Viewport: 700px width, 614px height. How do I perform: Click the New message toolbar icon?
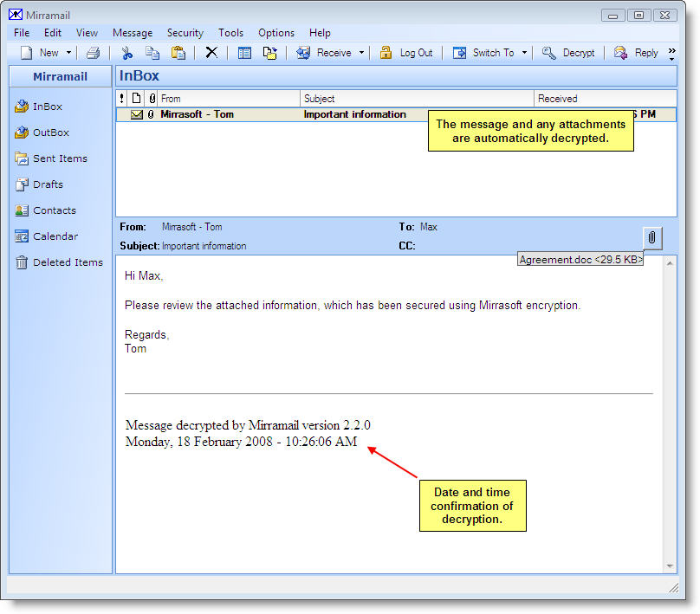point(27,53)
